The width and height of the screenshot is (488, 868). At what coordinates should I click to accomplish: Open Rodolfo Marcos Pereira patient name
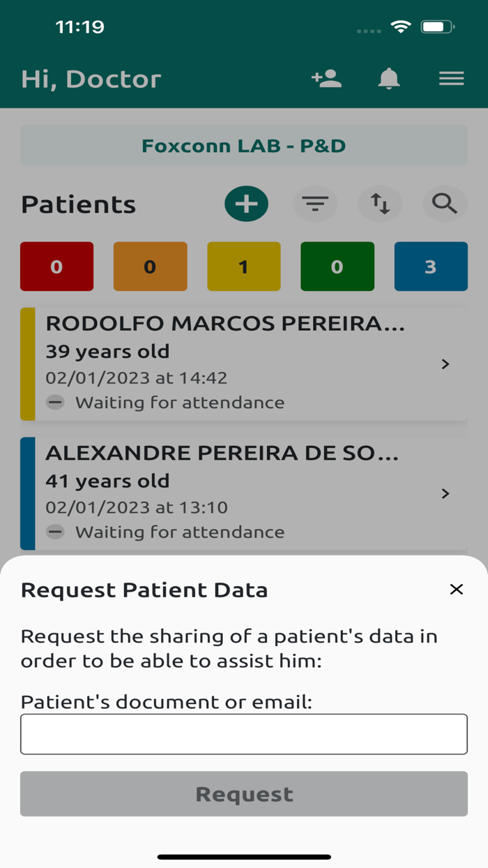(x=224, y=324)
